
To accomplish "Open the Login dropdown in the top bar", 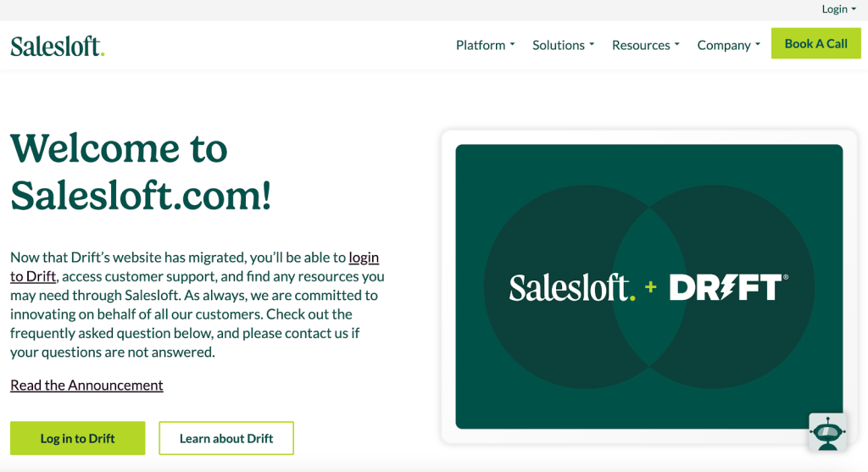I will (x=838, y=9).
